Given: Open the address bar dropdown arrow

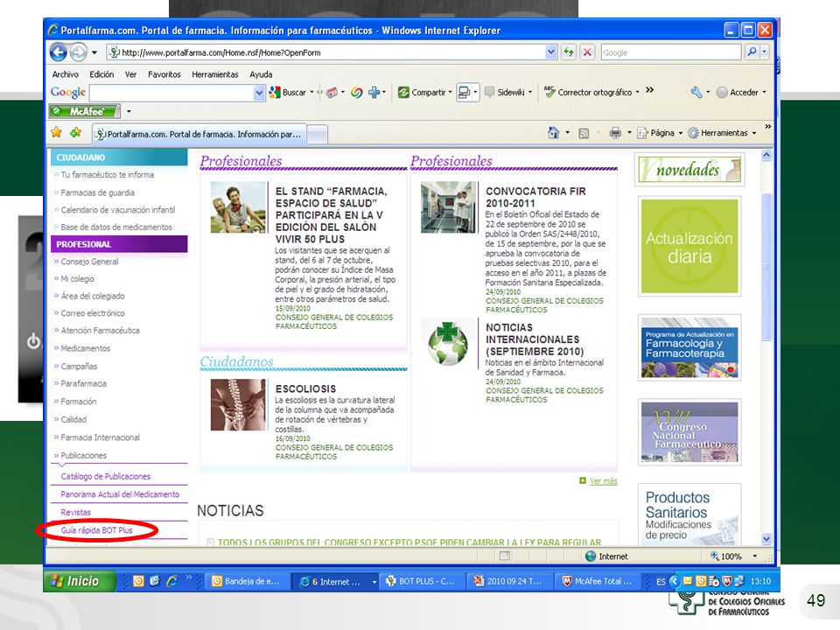Looking at the screenshot, I should click(550, 52).
